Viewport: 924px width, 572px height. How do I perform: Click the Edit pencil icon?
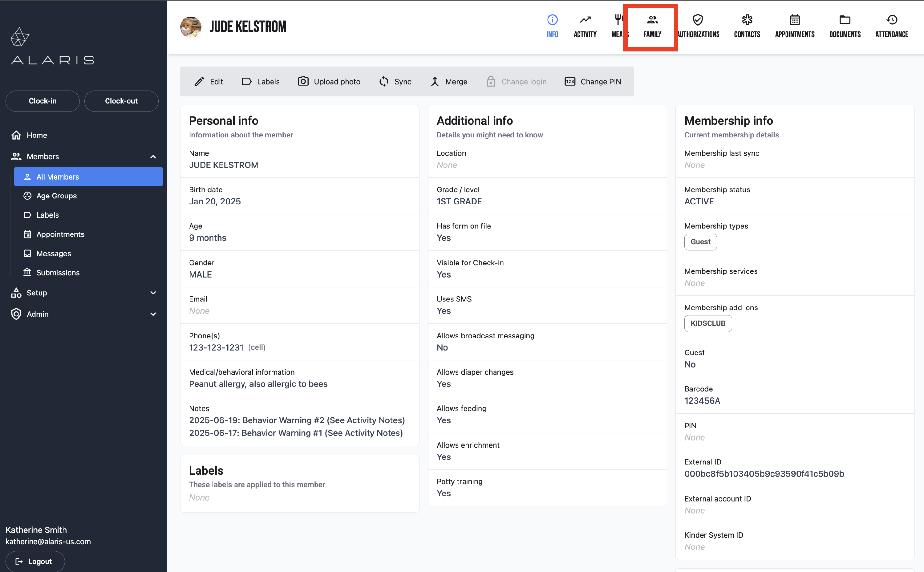(199, 81)
